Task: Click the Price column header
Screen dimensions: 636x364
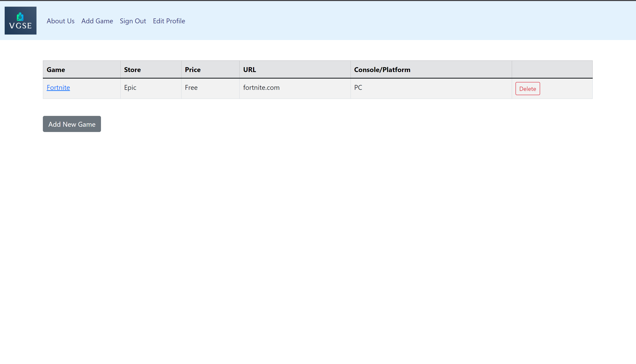Action: click(210, 69)
